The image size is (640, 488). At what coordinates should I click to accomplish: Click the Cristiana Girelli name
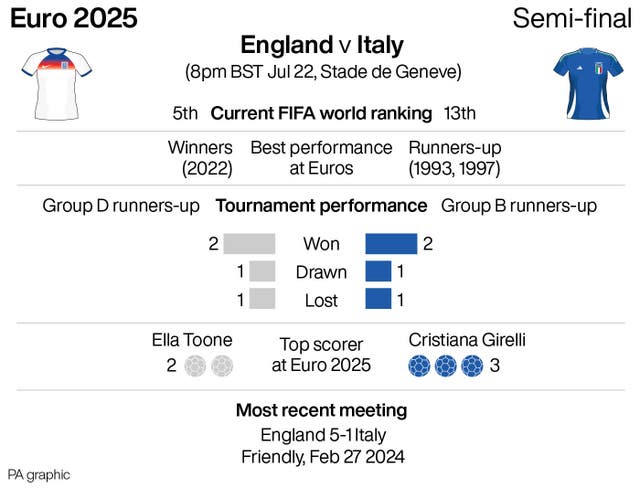point(467,340)
